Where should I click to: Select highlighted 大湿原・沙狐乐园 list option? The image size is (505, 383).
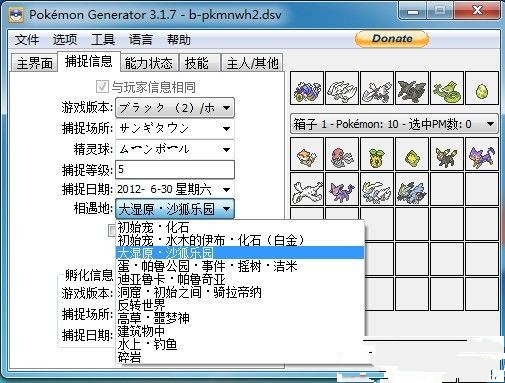(240, 253)
